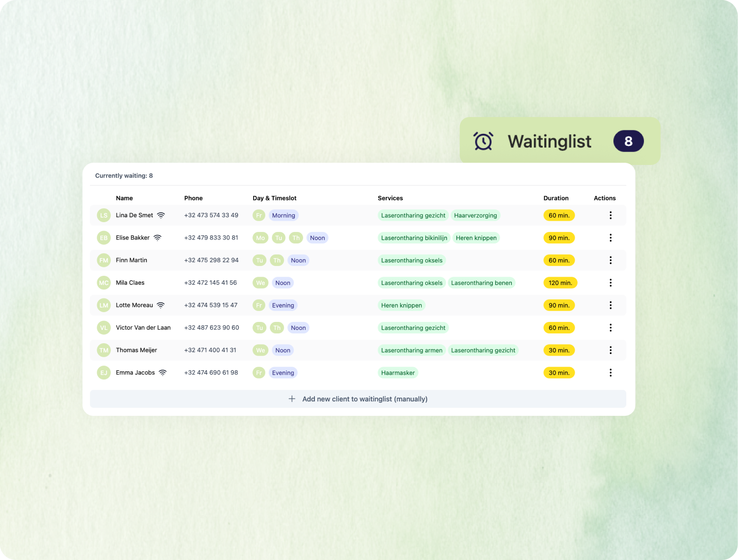Click the Name column header
Viewport: 738px width, 560px height.
point(124,198)
